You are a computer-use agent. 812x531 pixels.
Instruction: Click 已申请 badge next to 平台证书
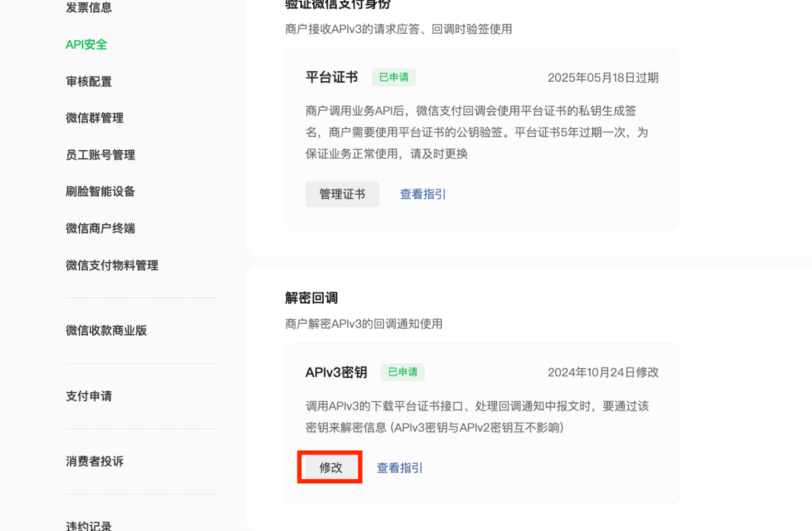tap(394, 77)
